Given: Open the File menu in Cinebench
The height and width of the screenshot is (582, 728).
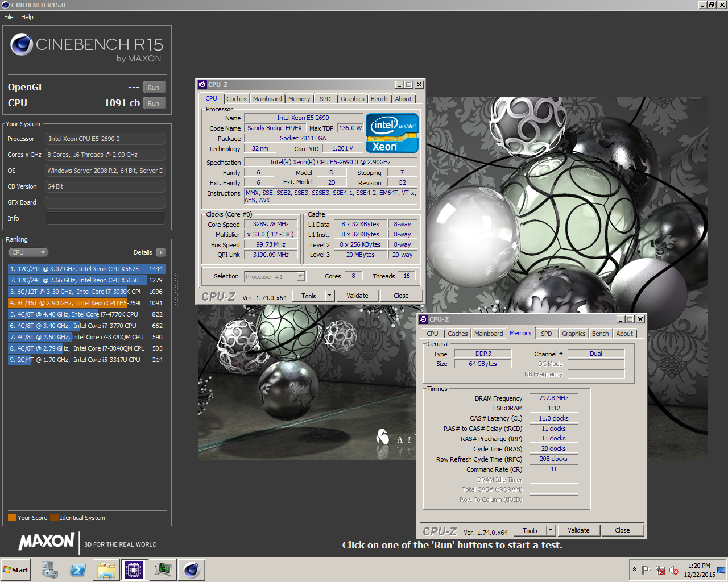Looking at the screenshot, I should pos(9,17).
